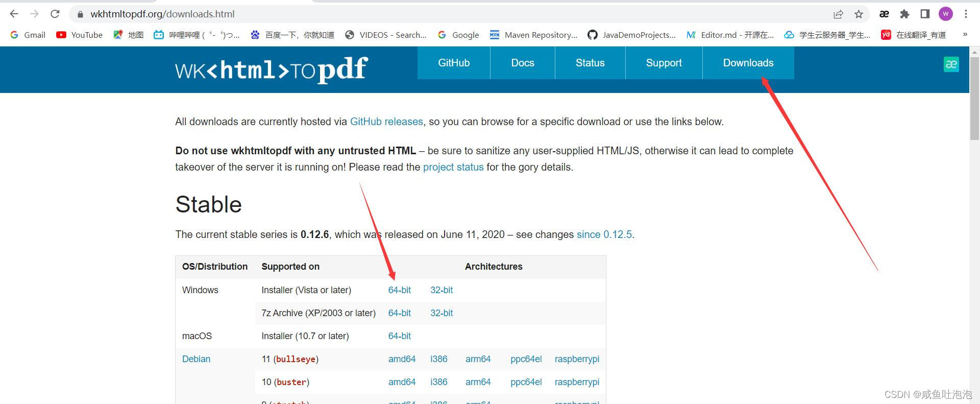Open the Gmail bookmark
The width and height of the screenshot is (980, 404).
[x=28, y=35]
